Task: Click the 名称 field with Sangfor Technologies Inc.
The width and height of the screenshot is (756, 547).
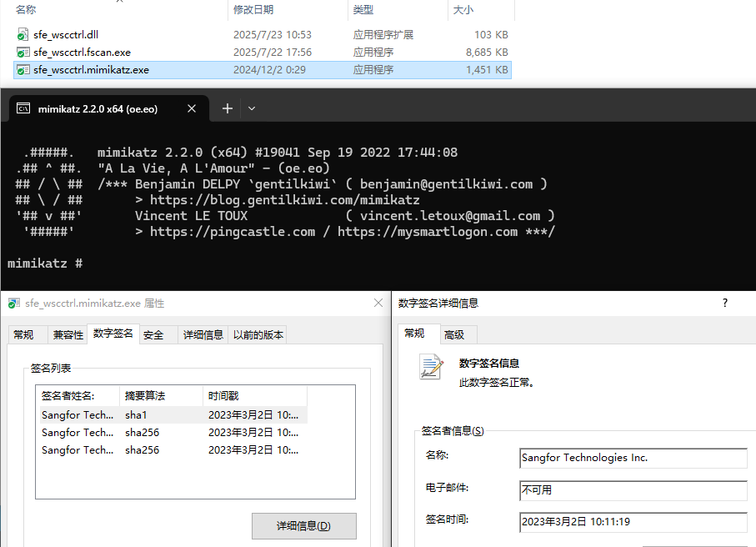Action: pos(633,458)
